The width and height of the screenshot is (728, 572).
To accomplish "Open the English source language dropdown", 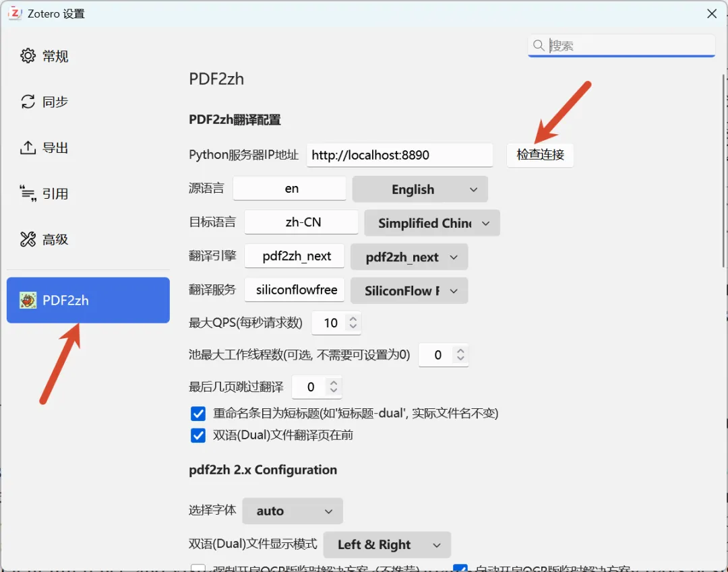I will click(x=420, y=189).
